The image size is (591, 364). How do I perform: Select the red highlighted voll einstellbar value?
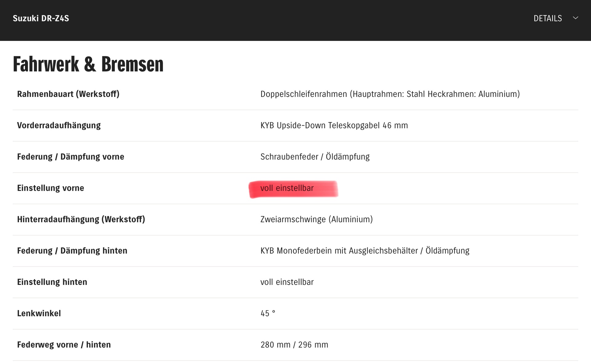point(287,188)
